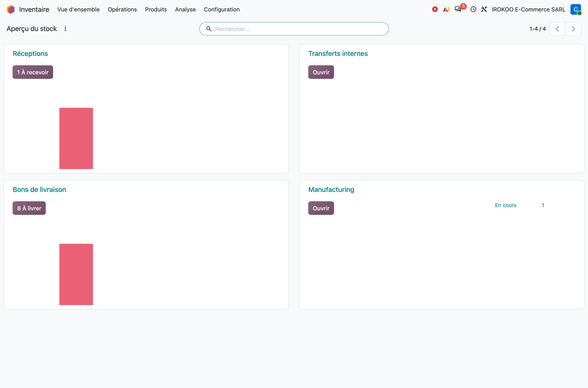Click the debug tools wrench icon
This screenshot has width=588, height=388.
pos(484,9)
